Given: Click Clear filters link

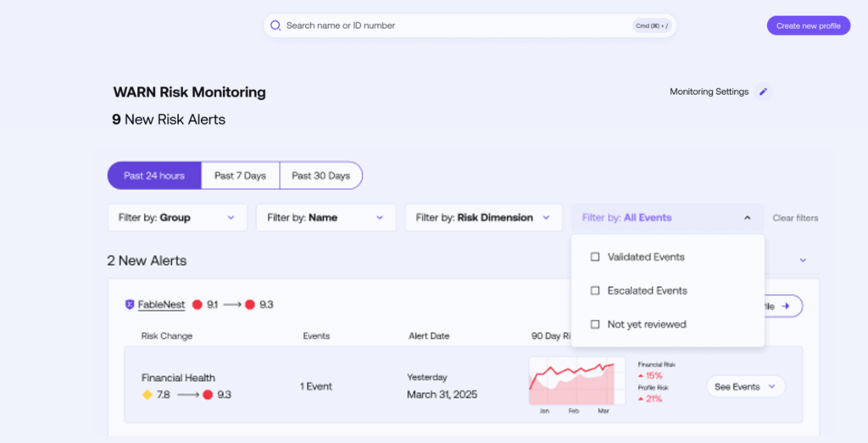Looking at the screenshot, I should point(795,218).
